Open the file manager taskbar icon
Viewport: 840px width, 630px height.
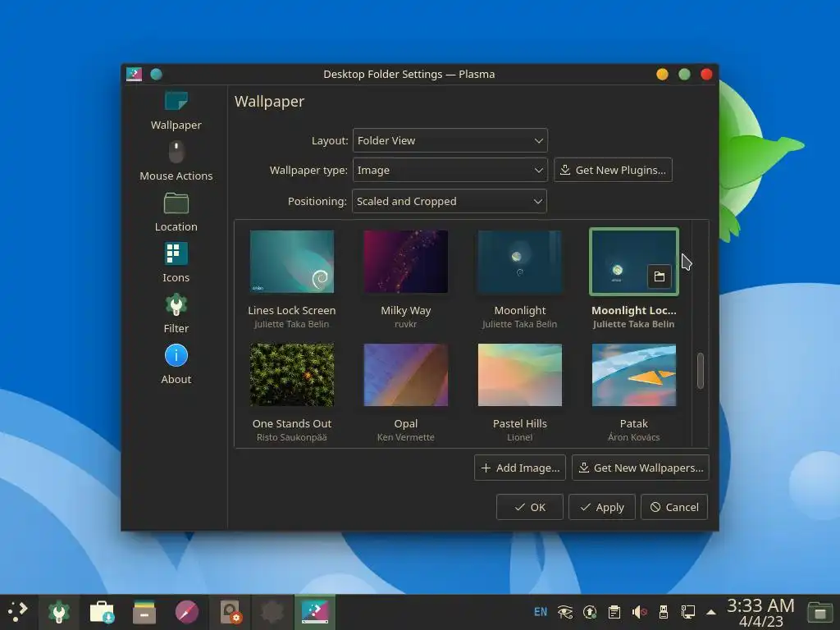(x=144, y=612)
